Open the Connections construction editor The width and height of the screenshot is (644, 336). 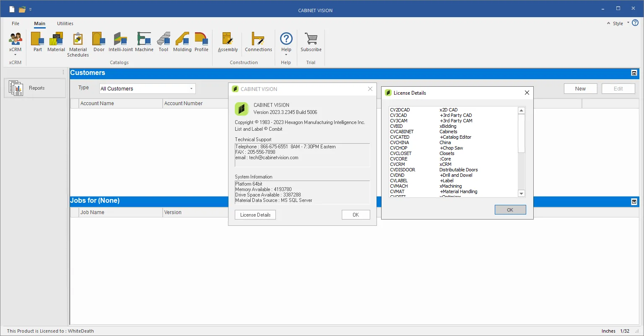[258, 42]
